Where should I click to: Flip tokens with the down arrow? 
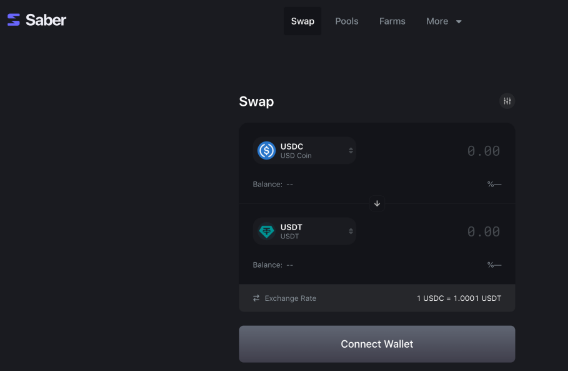[x=377, y=203]
